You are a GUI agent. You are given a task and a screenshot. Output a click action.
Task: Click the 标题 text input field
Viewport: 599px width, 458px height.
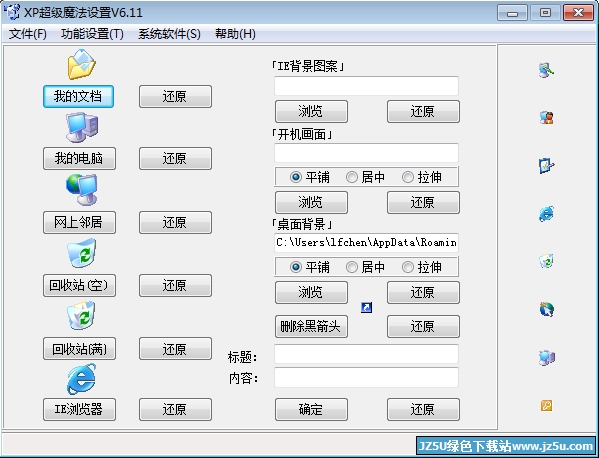pos(366,354)
